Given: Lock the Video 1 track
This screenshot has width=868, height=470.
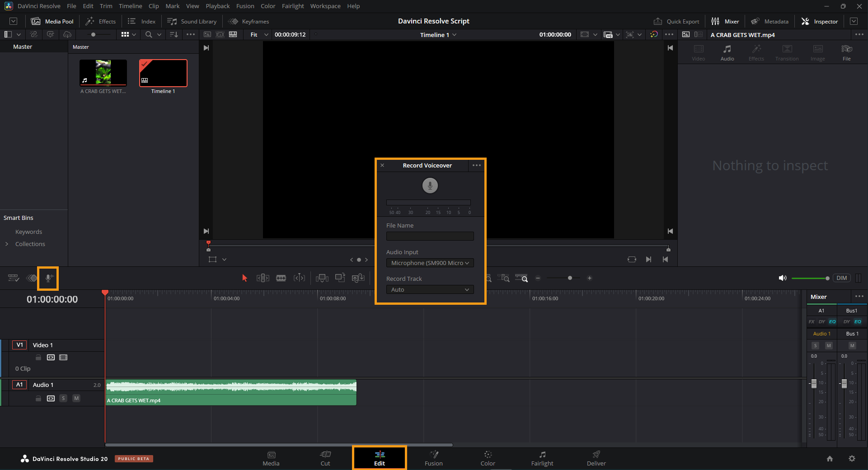Looking at the screenshot, I should click(x=38, y=357).
